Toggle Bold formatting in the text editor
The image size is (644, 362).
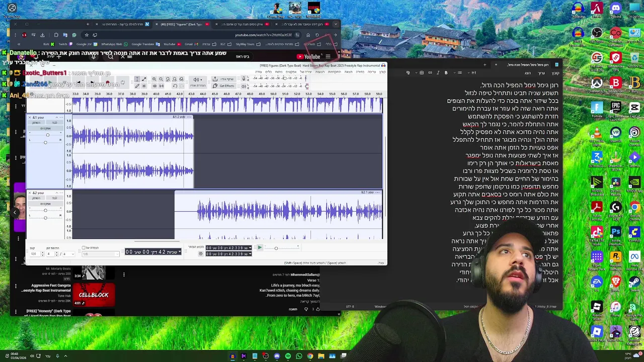click(446, 72)
